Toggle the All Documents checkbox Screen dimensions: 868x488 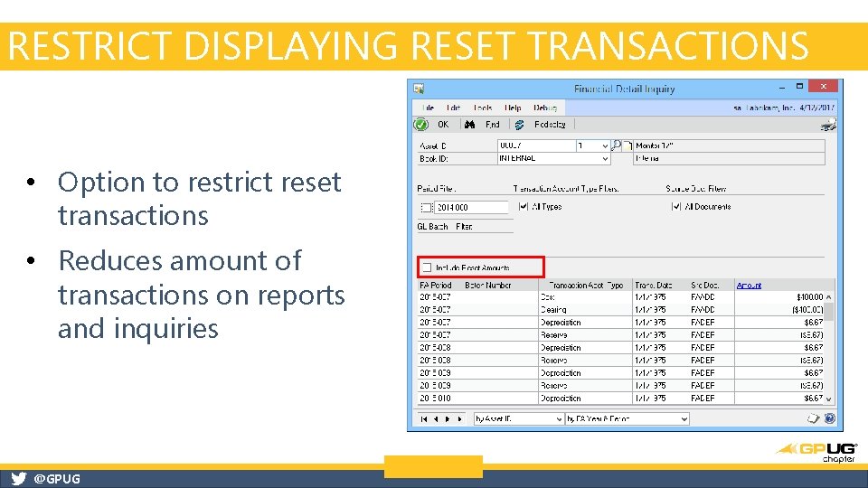(x=676, y=206)
